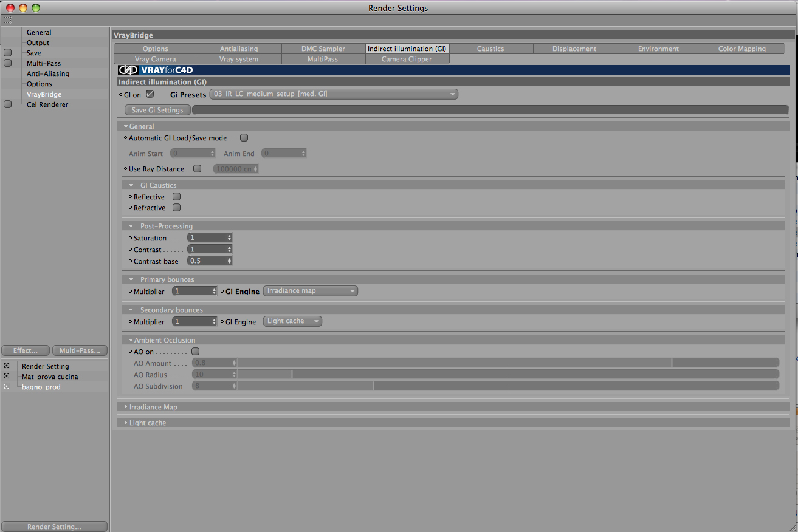Click the Contrast base value field
Image resolution: width=798 pixels, height=532 pixels.
tap(207, 261)
